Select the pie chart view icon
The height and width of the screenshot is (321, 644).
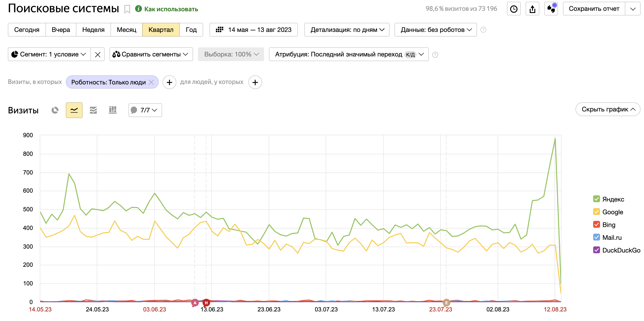(x=55, y=110)
